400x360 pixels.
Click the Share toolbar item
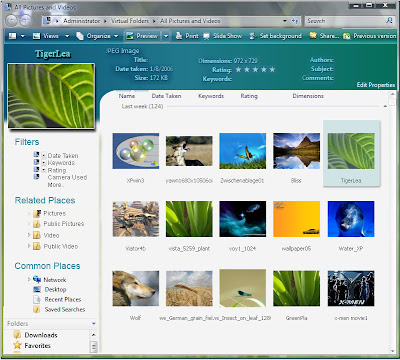(x=324, y=36)
